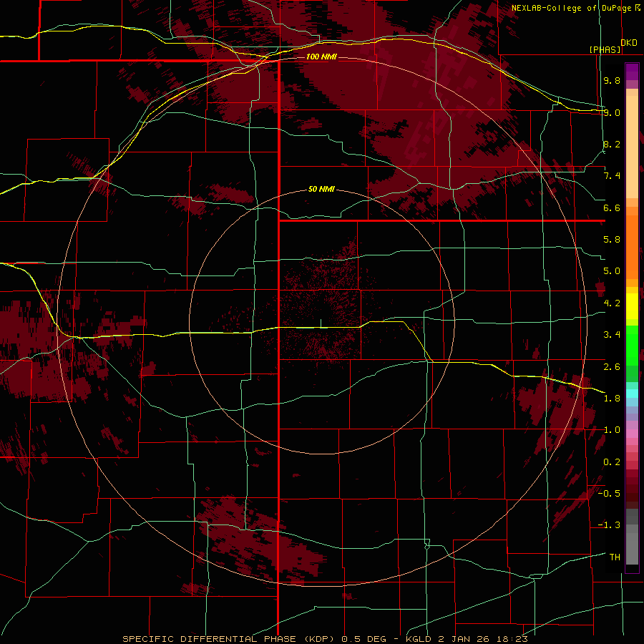Viewport: 644px width, 644px height.
Task: Click the [PHAS] units label
Action: (x=605, y=50)
